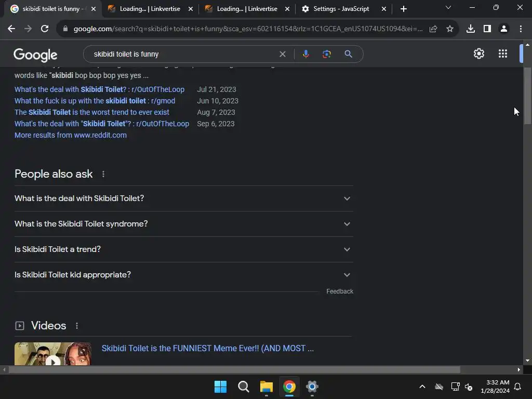Go back to the previous page
Viewport: 532px width, 399px height.
(x=11, y=29)
